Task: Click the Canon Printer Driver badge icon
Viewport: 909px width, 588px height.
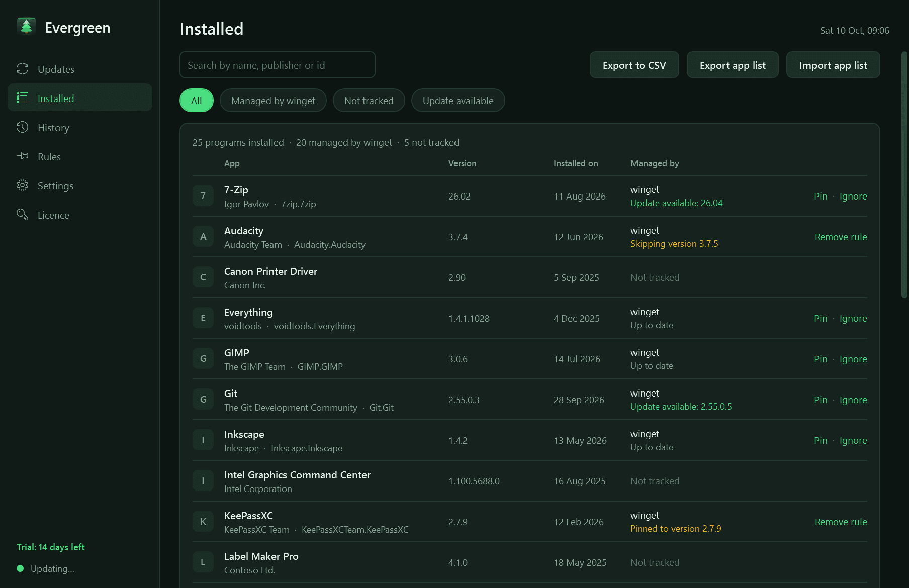Action: click(203, 277)
